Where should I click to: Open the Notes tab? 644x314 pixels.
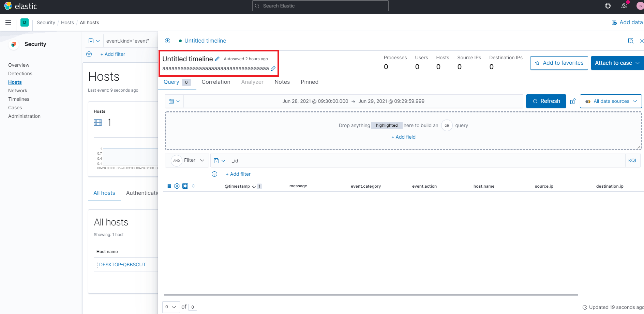(x=282, y=82)
